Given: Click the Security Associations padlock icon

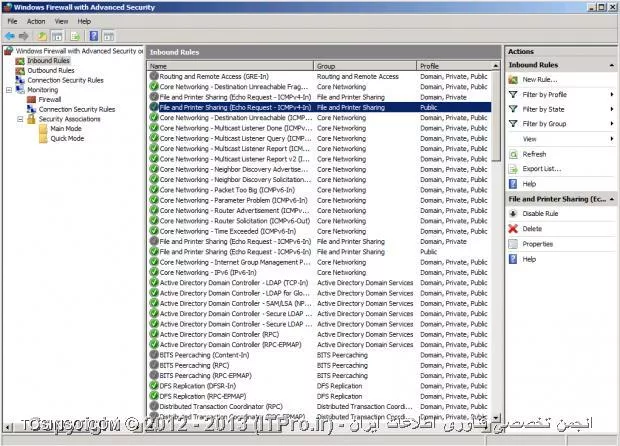Looking at the screenshot, I should click(31, 119).
